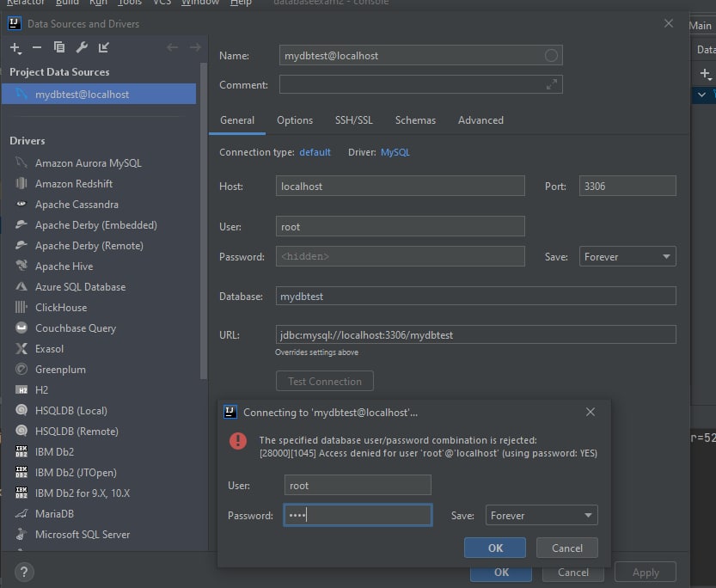This screenshot has width=716, height=588.
Task: Click the Database field mydbtest
Action: pyautogui.click(x=476, y=297)
